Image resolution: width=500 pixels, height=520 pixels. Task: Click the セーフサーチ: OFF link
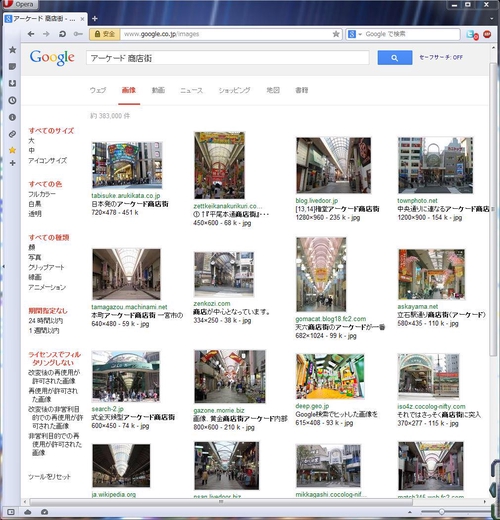(441, 57)
